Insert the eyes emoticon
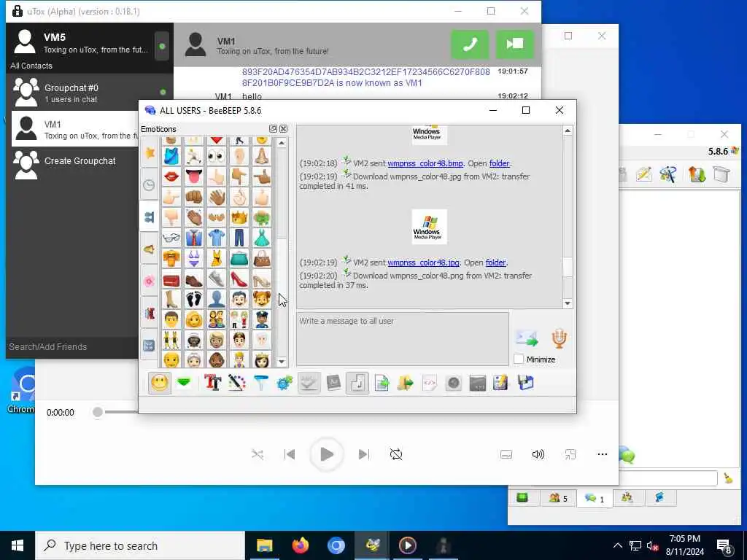 (216, 156)
